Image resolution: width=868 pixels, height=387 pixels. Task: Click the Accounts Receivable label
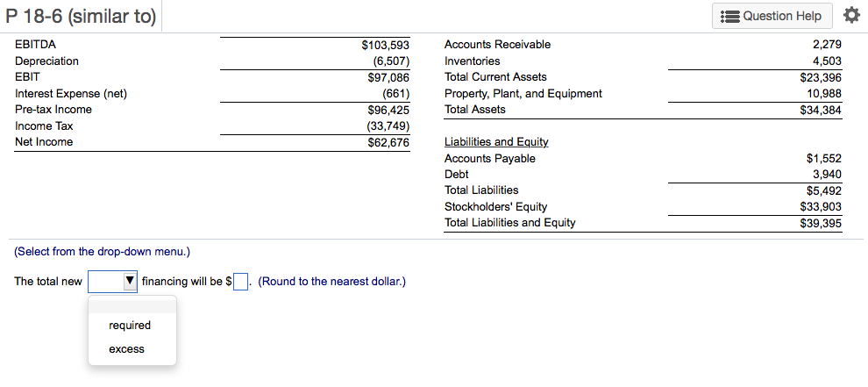[x=498, y=45]
